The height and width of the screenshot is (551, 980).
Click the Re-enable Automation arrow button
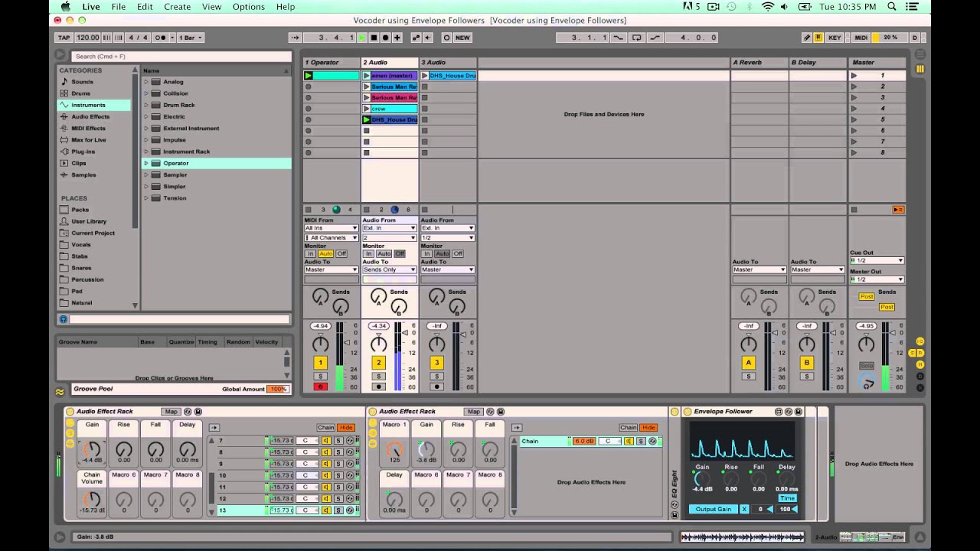(x=427, y=37)
